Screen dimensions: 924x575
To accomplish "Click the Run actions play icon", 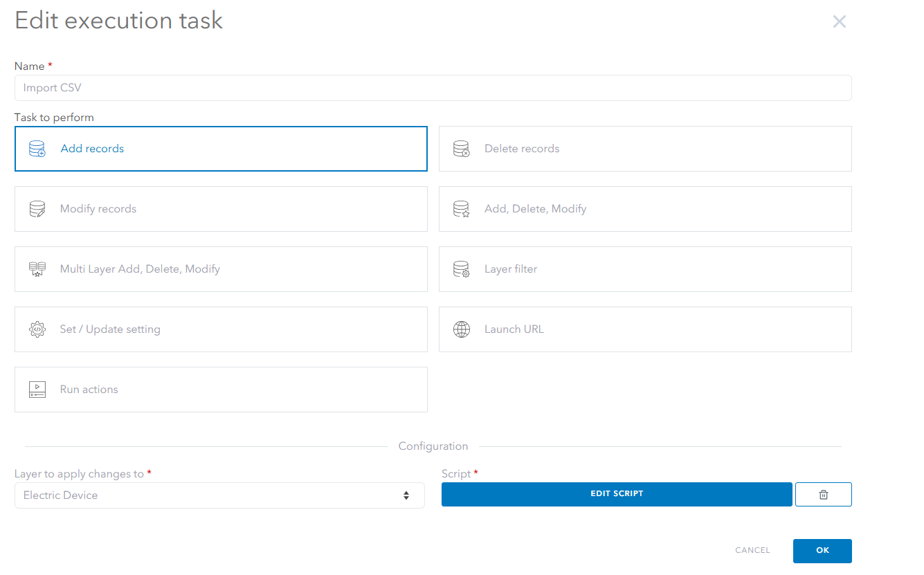I will pos(37,390).
